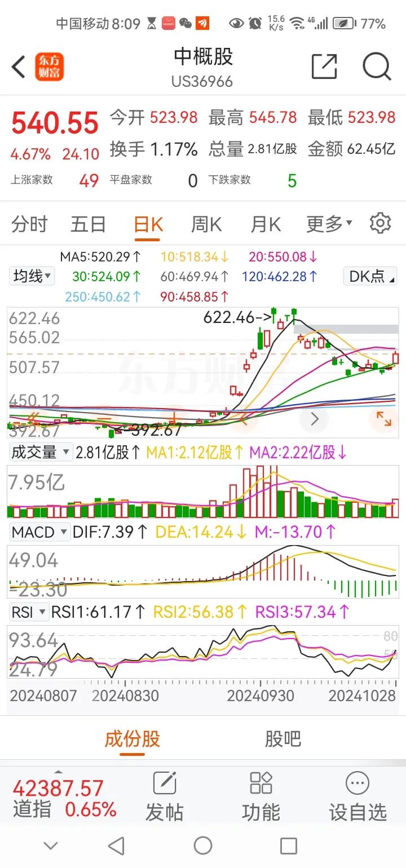
Task: Switch to 月K chart tab
Action: coord(266,224)
